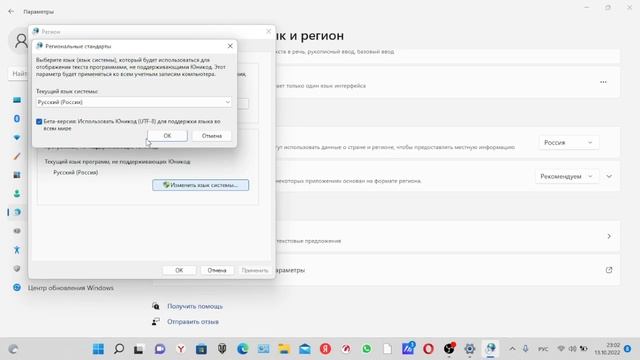Launch Microsoft Edge from the taskbar
640x360 pixels.
click(242, 349)
